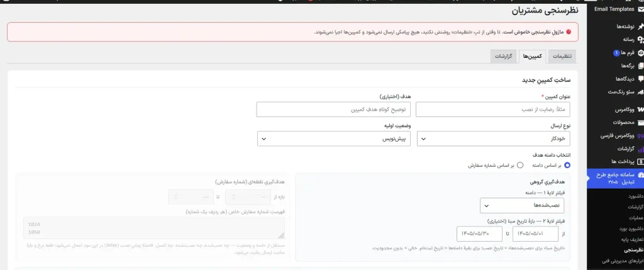Click the start date field ۱۴۰۵/۰۵/۰۱
This screenshot has height=270, width=644.
click(536, 234)
